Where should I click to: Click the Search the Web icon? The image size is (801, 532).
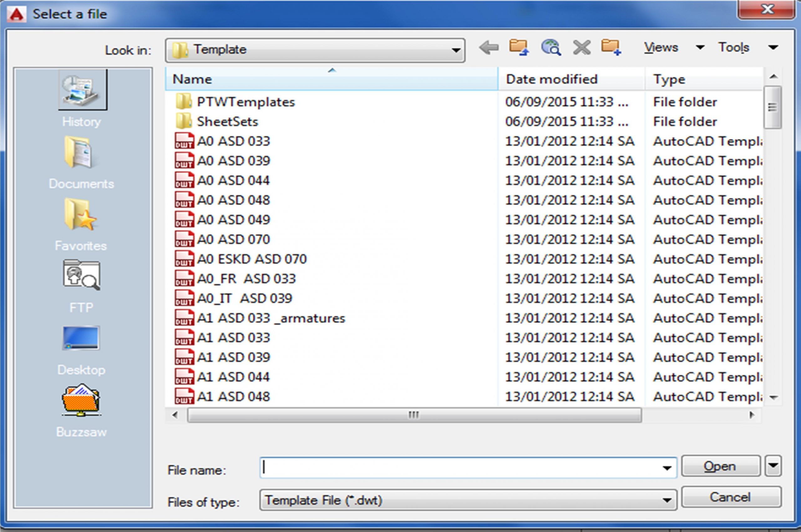[551, 48]
